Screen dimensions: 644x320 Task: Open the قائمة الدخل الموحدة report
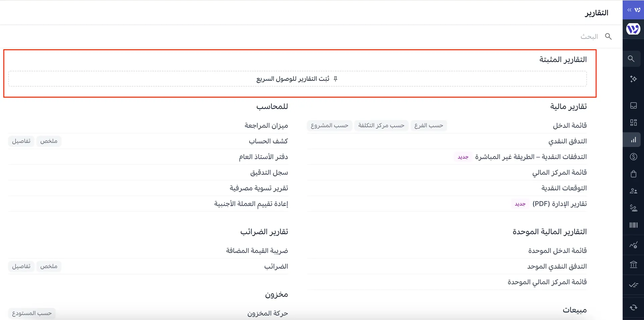click(x=557, y=251)
